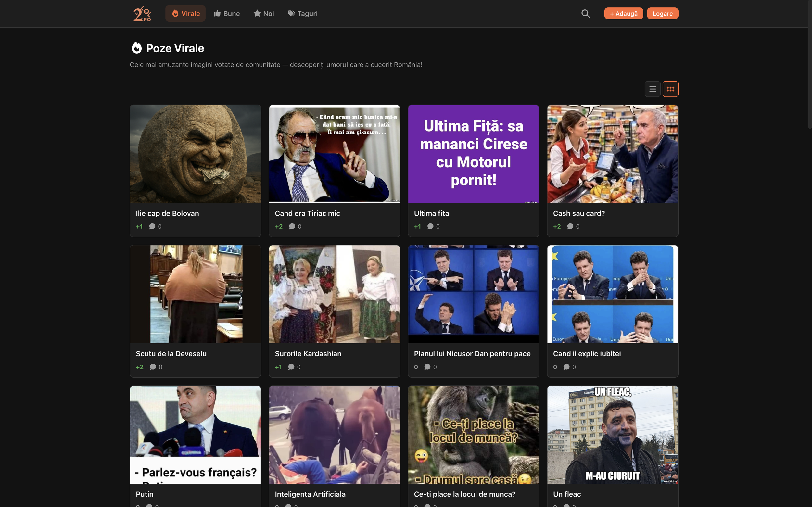Open the Virale tab
The width and height of the screenshot is (812, 507).
[x=185, y=13]
